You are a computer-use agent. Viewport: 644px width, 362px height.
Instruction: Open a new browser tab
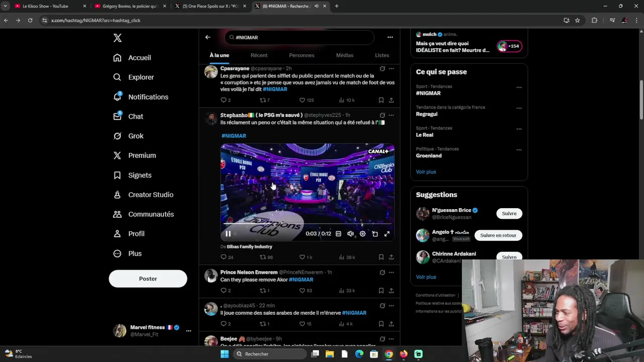click(337, 6)
